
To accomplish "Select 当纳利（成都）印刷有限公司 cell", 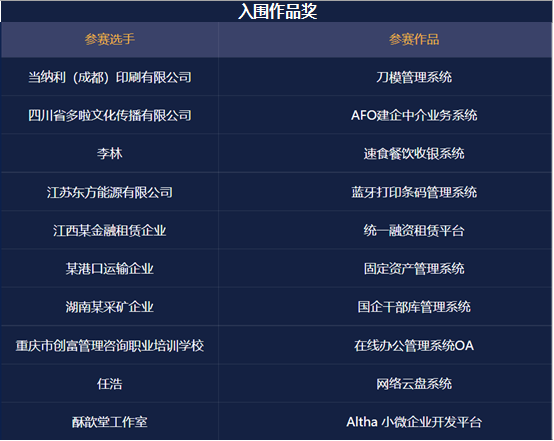I will pos(110,77).
